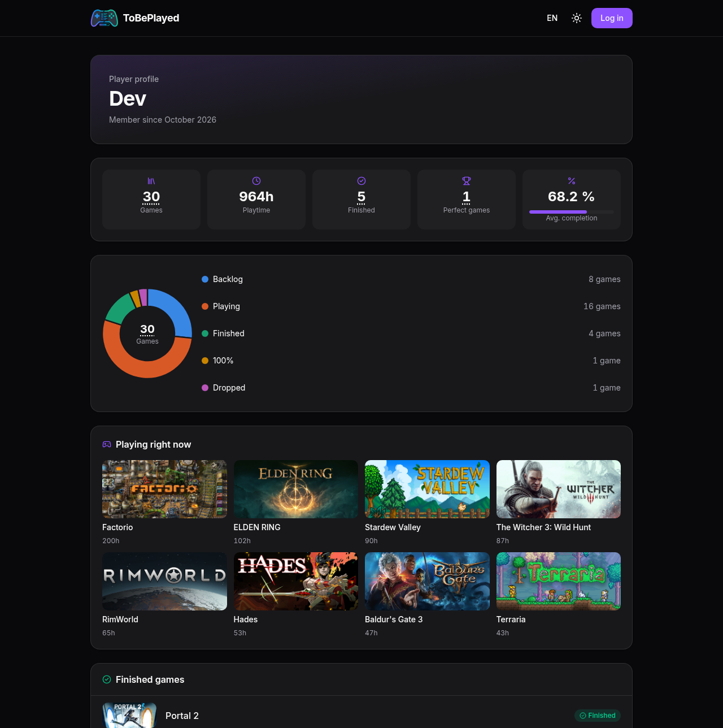
Task: Click the Log in button
Action: pos(612,18)
